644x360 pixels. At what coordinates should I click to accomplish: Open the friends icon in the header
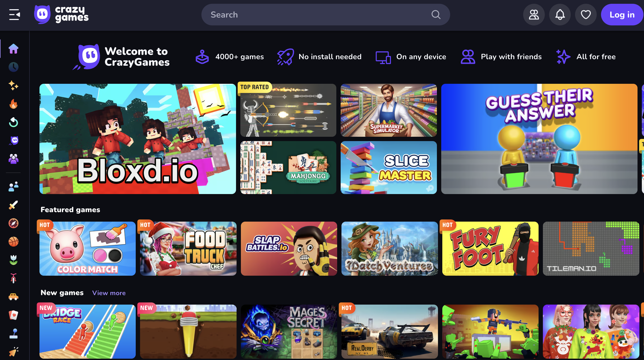click(x=534, y=15)
